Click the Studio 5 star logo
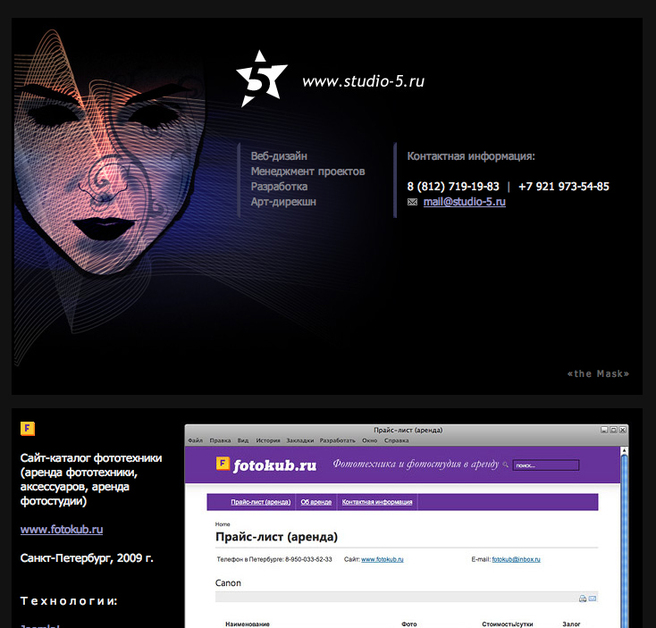 (261, 78)
